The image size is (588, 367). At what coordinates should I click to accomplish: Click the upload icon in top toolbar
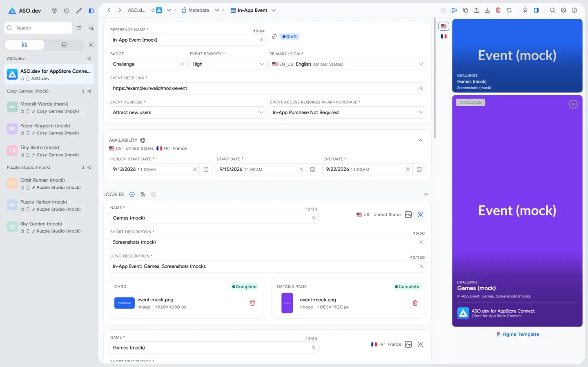(x=476, y=10)
